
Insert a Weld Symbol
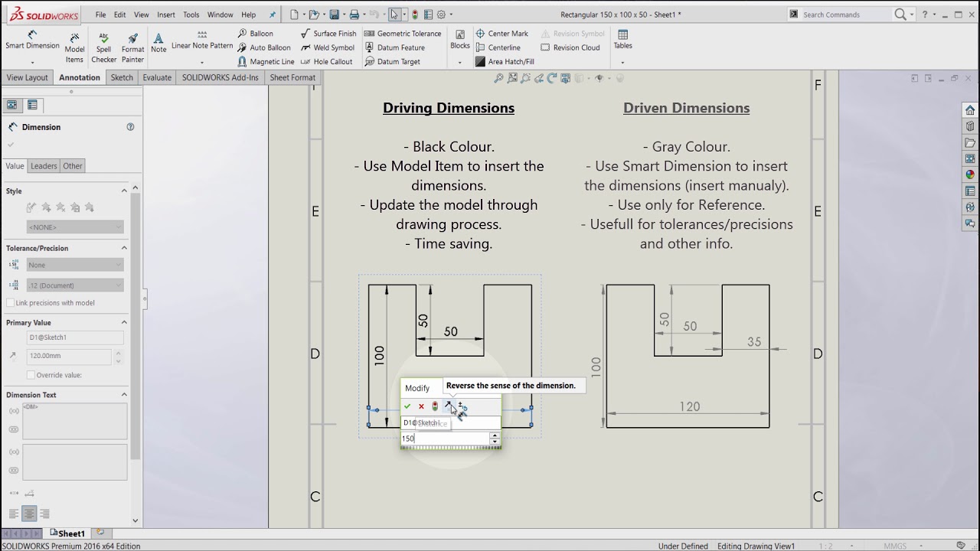coord(328,47)
